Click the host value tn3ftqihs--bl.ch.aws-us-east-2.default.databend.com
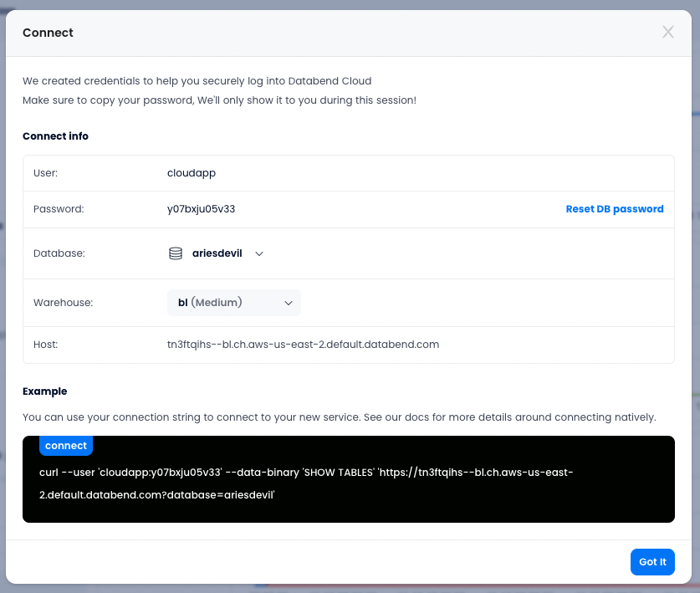This screenshot has width=700, height=593. pyautogui.click(x=303, y=345)
